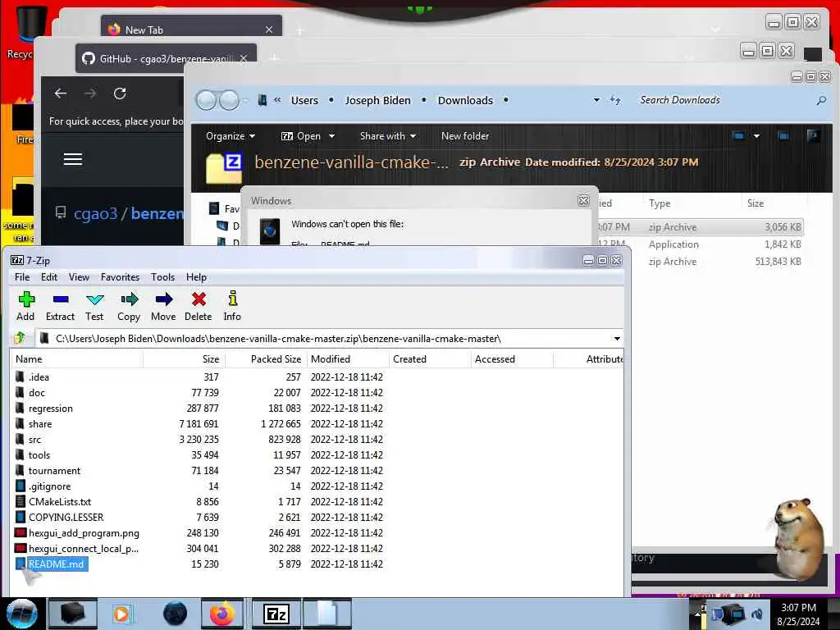840x630 pixels.
Task: Open the Windows Start button
Action: coord(21,614)
